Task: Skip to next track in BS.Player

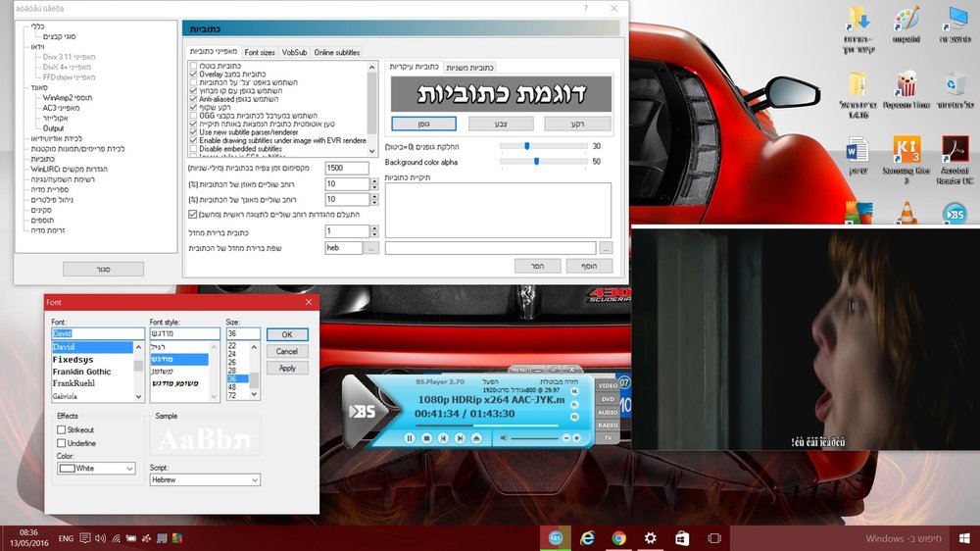Action: coord(460,438)
